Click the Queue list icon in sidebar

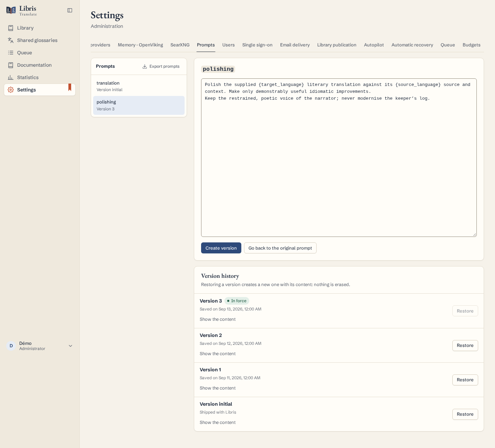pos(11,53)
